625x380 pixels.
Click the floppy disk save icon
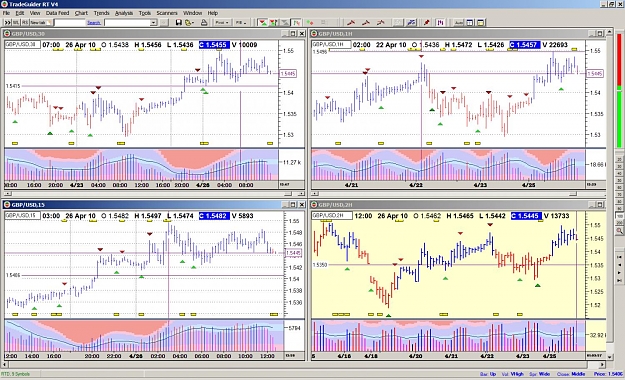coord(179,23)
